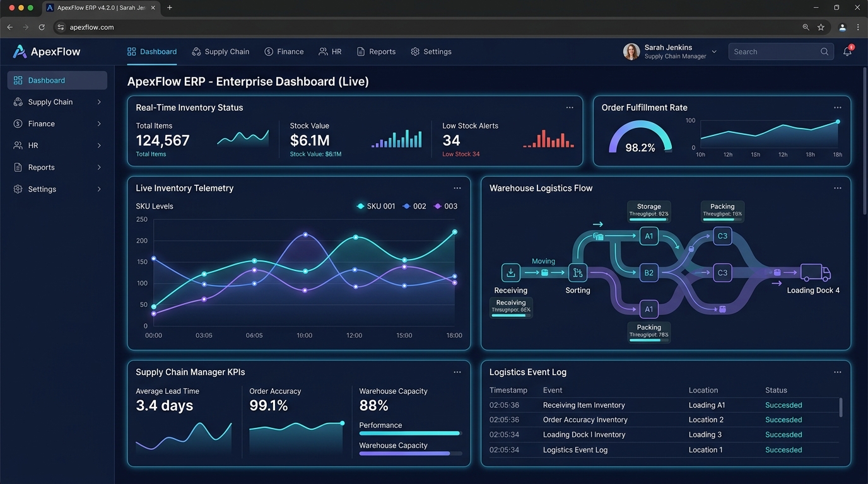Click the search magnifier icon in Search field
The height and width of the screenshot is (484, 868).
pos(824,52)
